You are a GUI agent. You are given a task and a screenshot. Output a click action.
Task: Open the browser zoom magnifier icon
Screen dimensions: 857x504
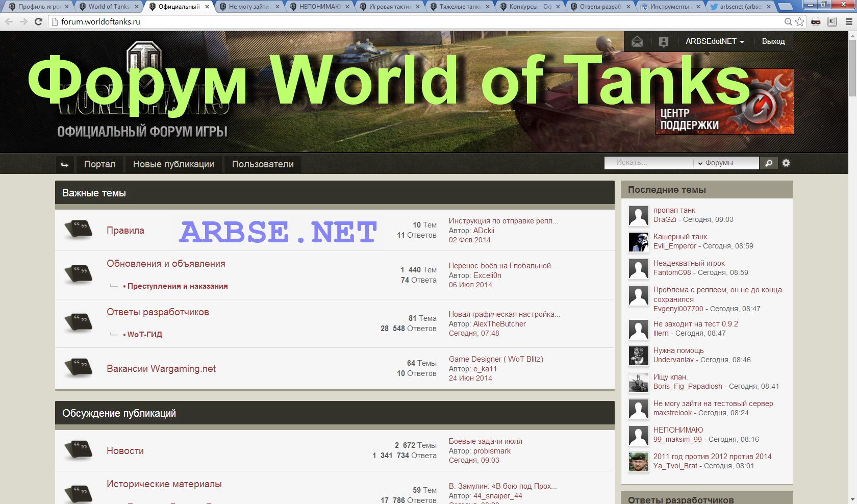788,21
